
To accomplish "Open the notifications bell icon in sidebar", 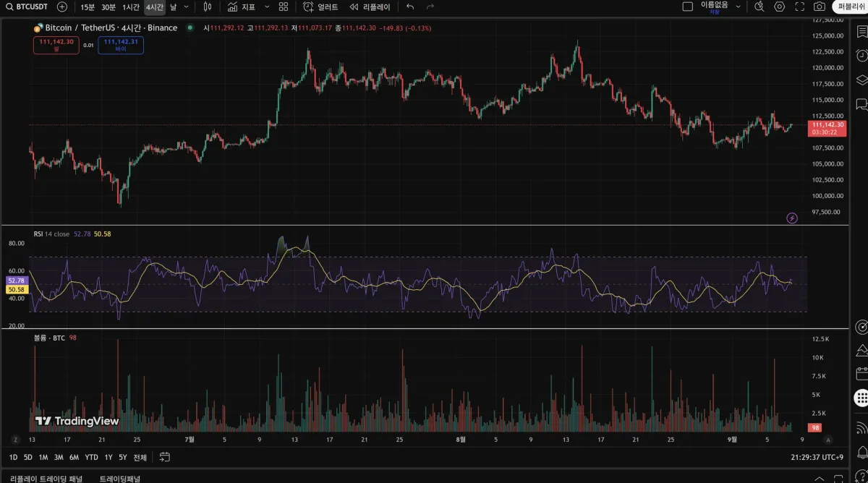I will coord(861,452).
